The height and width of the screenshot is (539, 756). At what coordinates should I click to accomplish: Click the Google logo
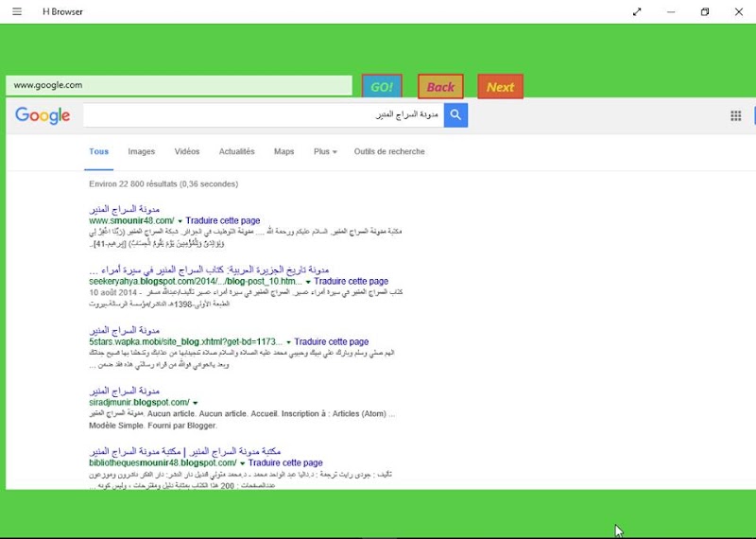pyautogui.click(x=43, y=115)
